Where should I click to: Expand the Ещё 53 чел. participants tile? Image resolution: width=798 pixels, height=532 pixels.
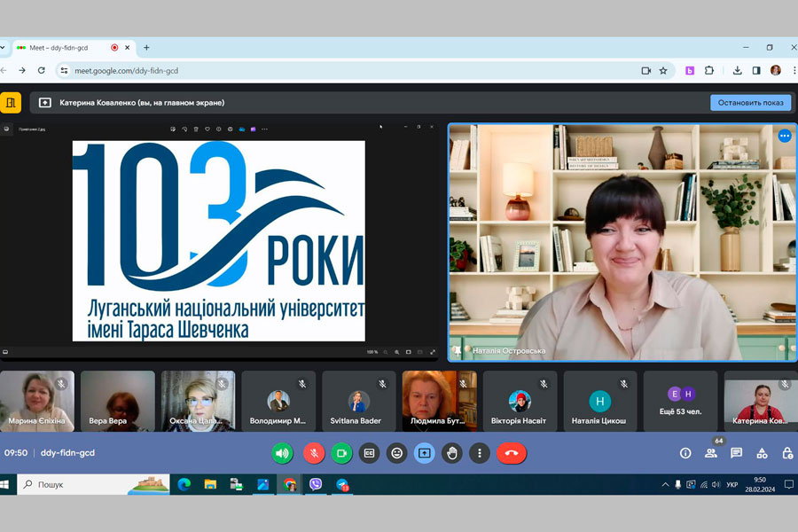681,401
